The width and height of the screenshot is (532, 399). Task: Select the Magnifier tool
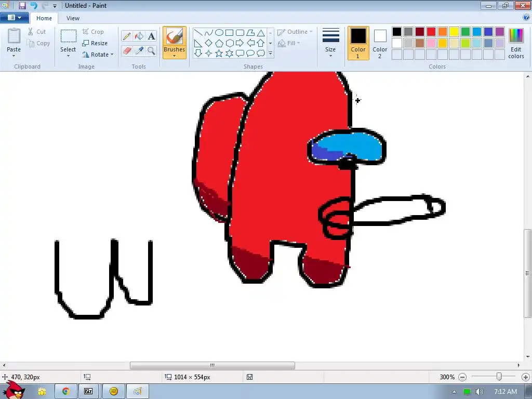(151, 50)
